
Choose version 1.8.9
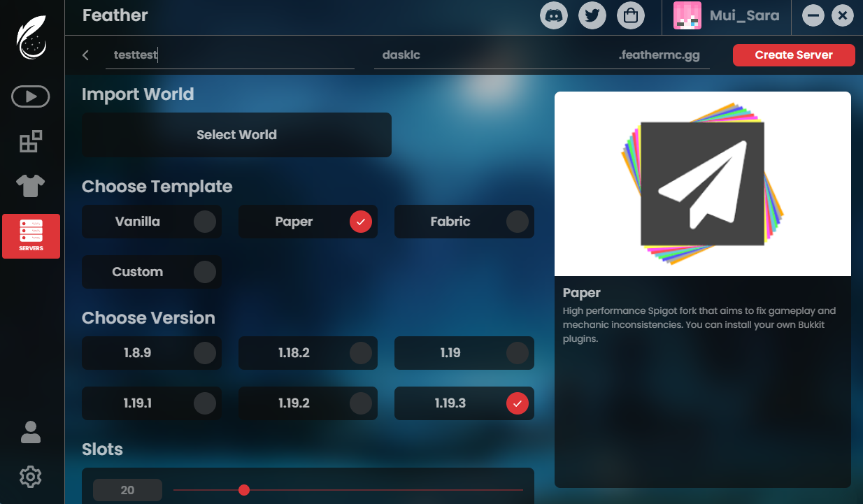(x=152, y=353)
